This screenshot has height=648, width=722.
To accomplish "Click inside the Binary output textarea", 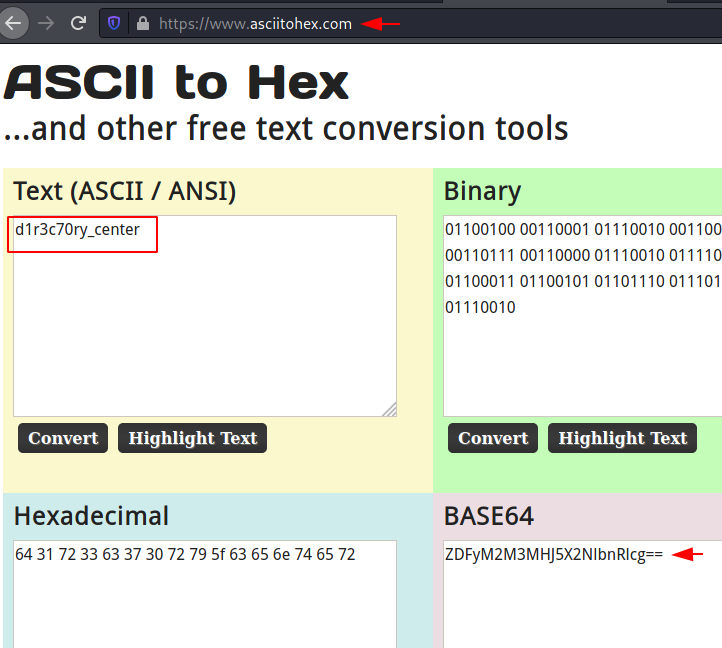I will tap(582, 316).
